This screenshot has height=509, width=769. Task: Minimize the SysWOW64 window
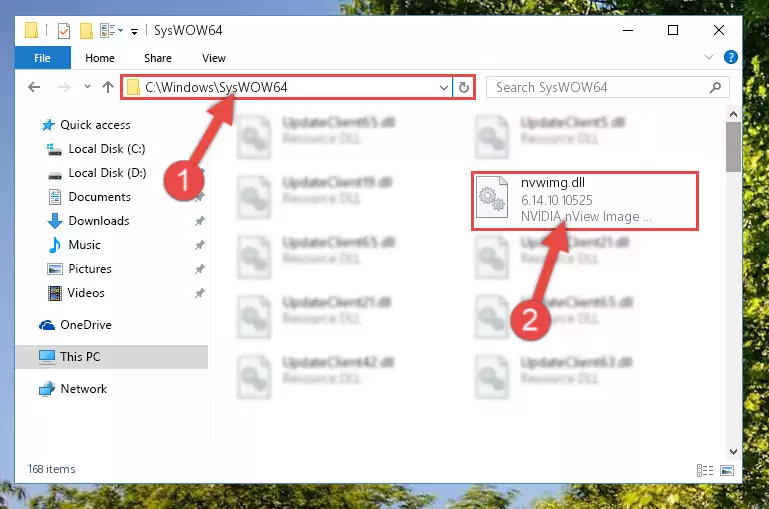[628, 30]
